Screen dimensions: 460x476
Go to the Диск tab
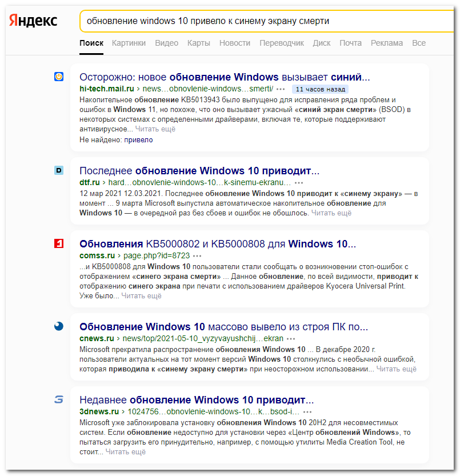322,43
